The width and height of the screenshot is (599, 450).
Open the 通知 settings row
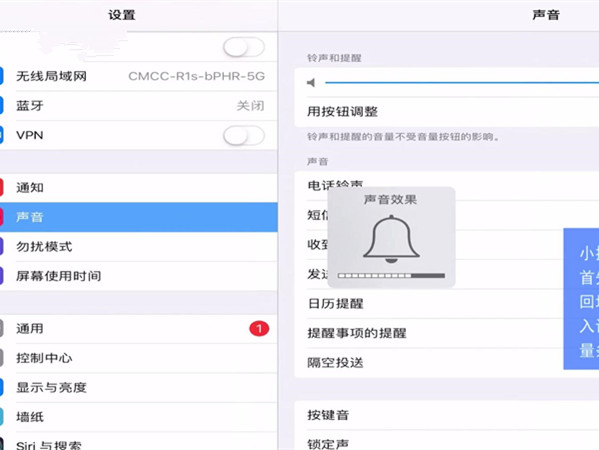coord(139,188)
